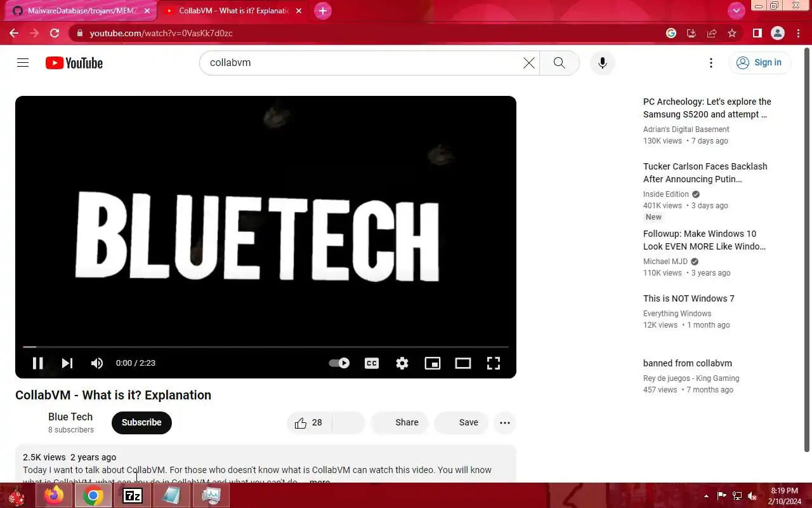Open the Chrome profile avatar
The height and width of the screenshot is (508, 812).
(x=778, y=33)
